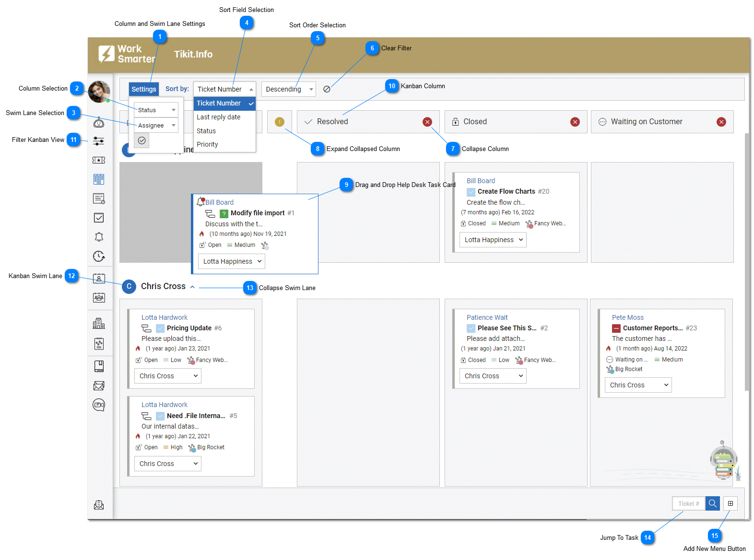The width and height of the screenshot is (754, 560).
Task: Choose Last reply date in sort list
Action: pyautogui.click(x=224, y=117)
